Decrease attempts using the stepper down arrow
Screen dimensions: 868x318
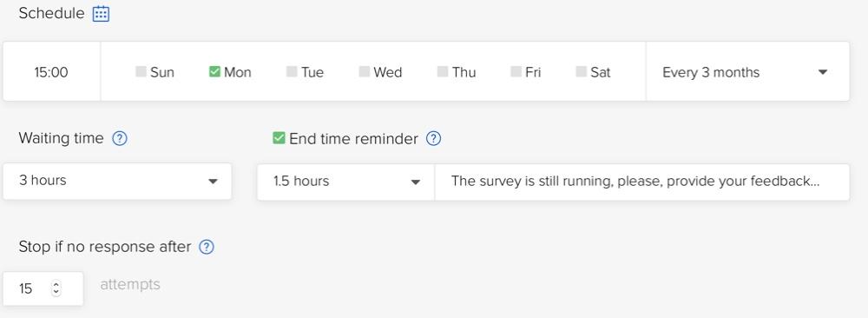click(56, 292)
